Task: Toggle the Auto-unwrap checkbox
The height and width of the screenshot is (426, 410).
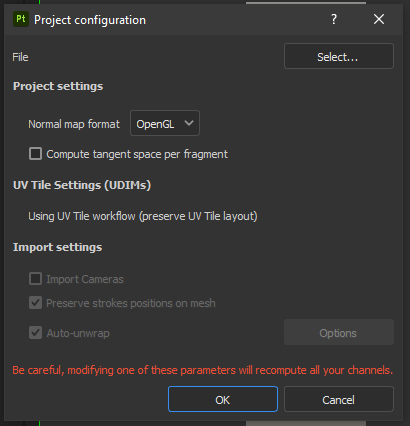Action: (35, 333)
